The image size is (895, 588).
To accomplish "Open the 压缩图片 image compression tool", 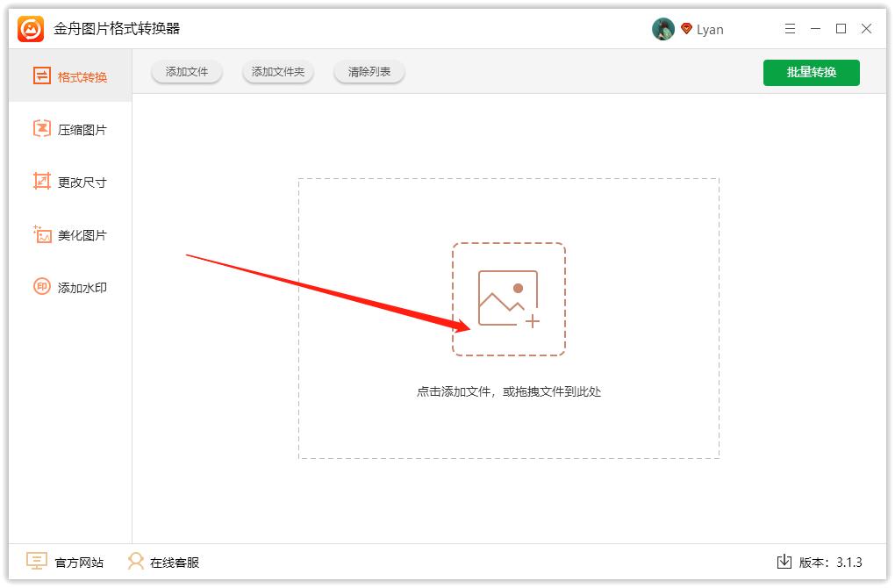I will coord(70,128).
